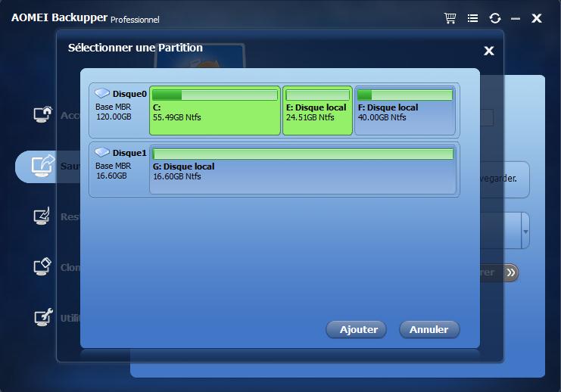Open the dropdown arrow behind the dialog

click(x=525, y=232)
